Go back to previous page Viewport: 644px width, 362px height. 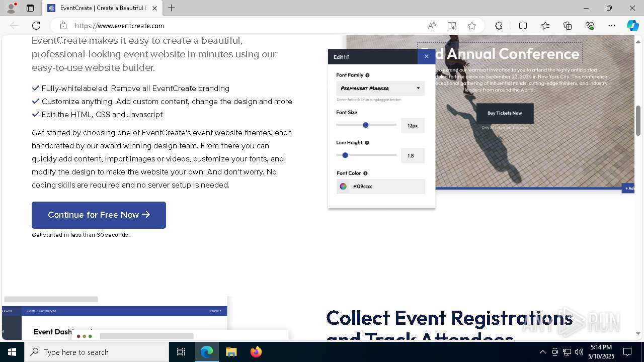tap(14, 26)
